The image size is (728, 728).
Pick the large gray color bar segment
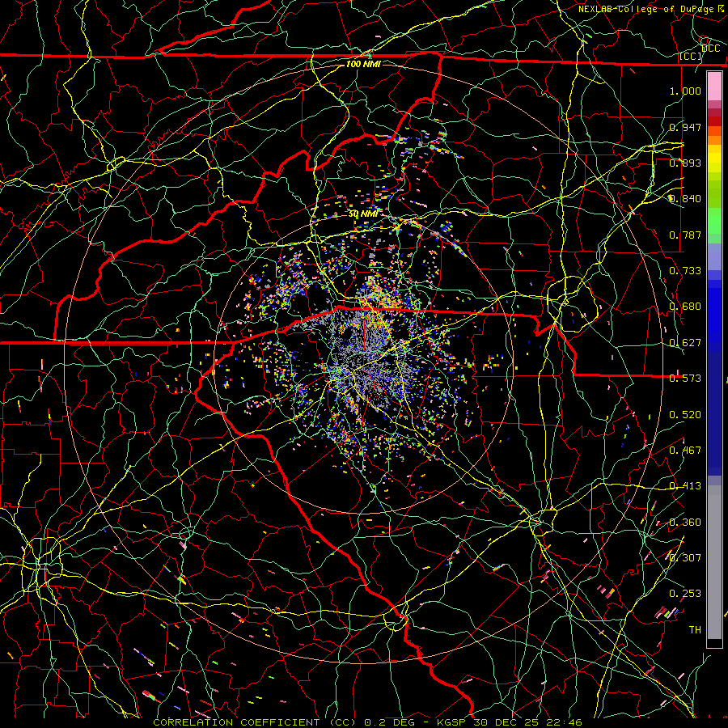(x=714, y=562)
